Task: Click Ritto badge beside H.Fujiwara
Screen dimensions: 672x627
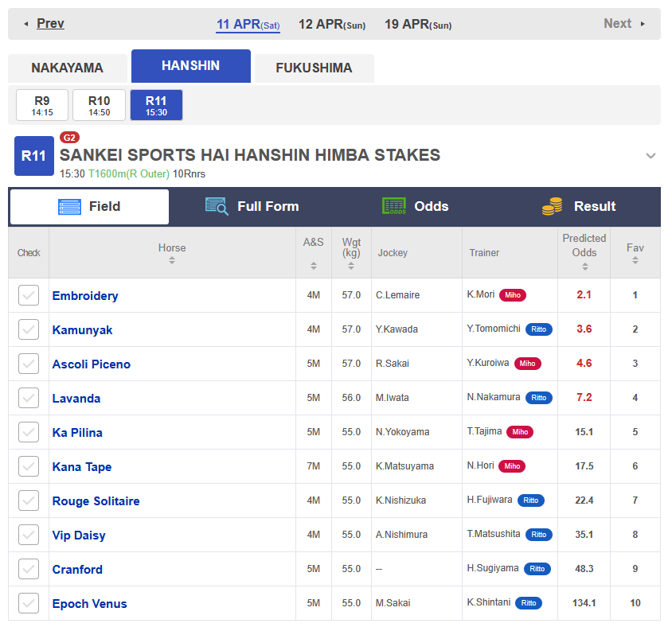Action: [x=531, y=500]
